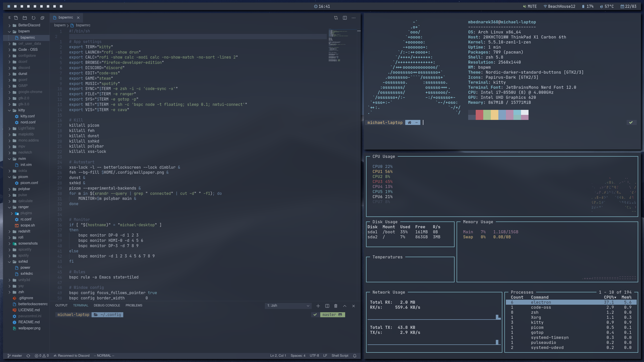Open notifications bell in status bar
Image resolution: width=644 pixels, height=362 pixels.
point(355,356)
